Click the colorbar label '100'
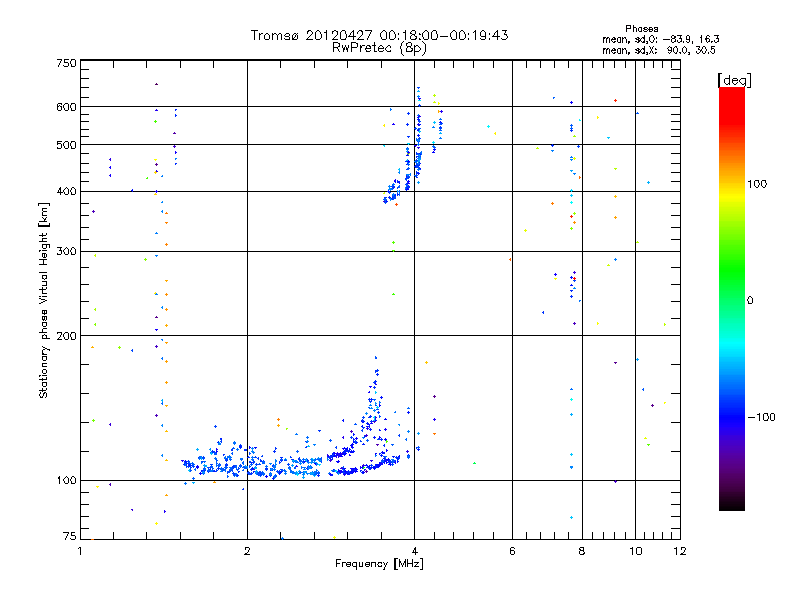 [757, 184]
